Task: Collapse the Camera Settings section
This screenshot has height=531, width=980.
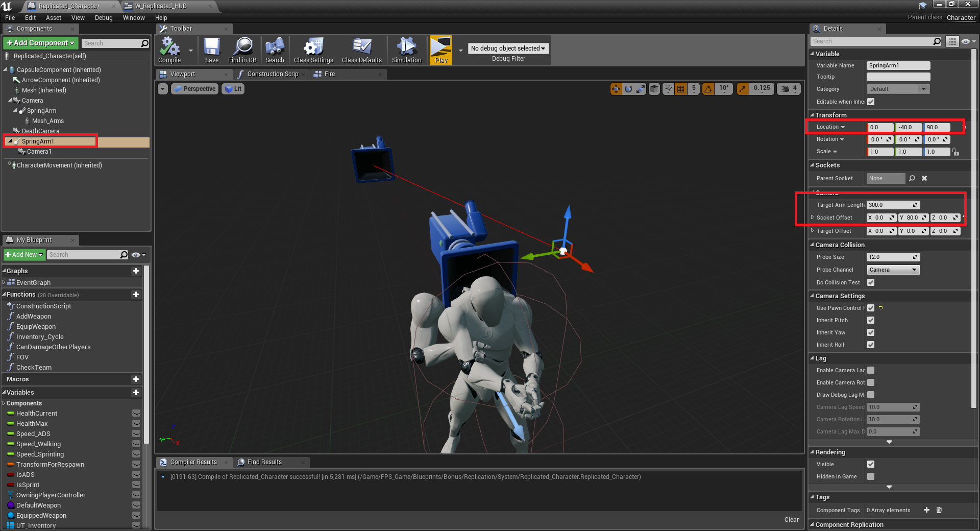Action: 813,296
